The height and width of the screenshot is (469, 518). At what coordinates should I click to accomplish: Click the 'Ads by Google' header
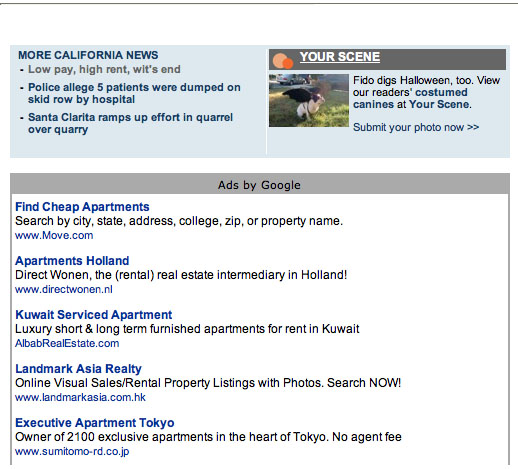[x=259, y=185]
